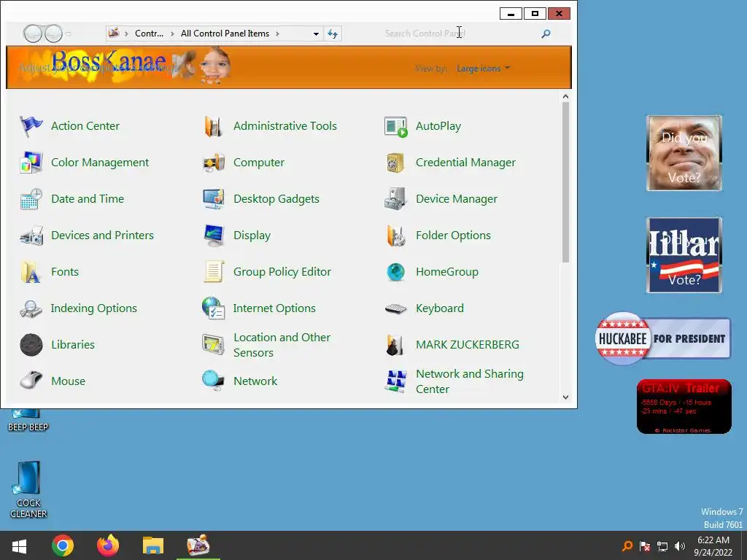Screen dimensions: 747x560
Task: Click the Device Manager link text
Action: [457, 199]
